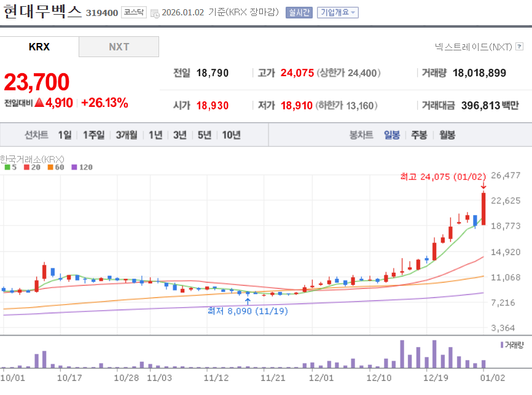
Task: Click the calendar icon beside the date
Action: point(155,14)
